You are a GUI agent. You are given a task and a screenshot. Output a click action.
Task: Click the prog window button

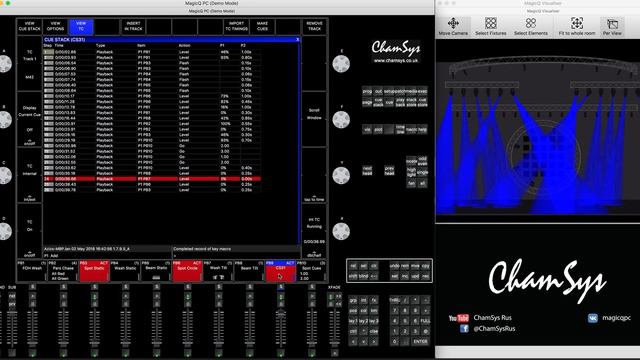[x=367, y=91]
